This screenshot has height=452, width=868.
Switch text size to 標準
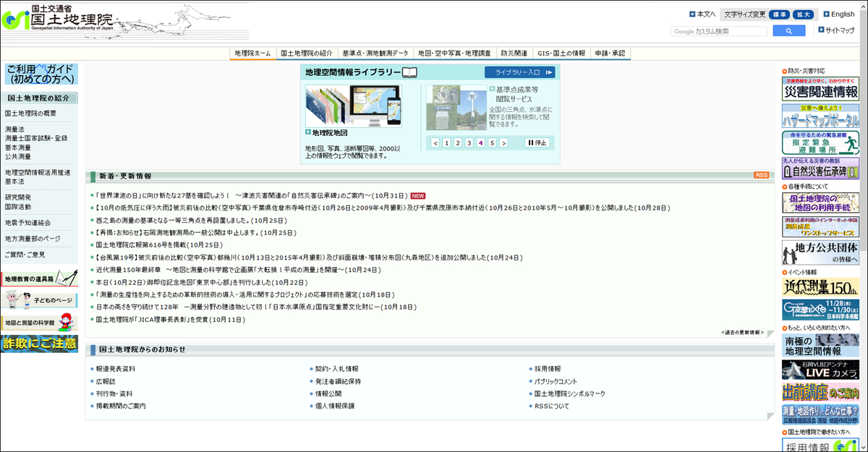tap(778, 14)
